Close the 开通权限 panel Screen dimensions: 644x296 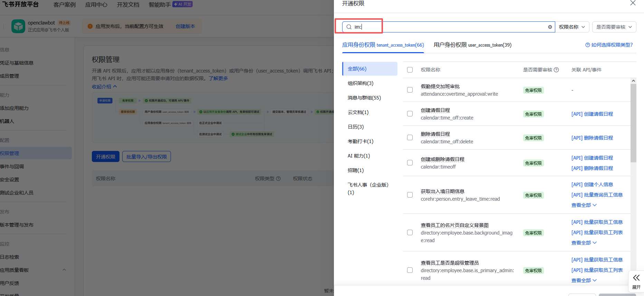633,3
